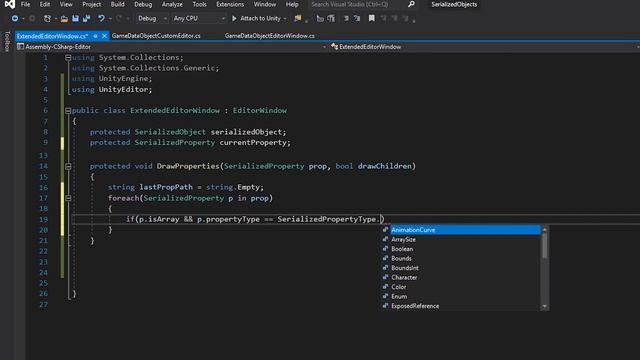Viewport: 640px width, 360px height.
Task: Click the search magnifier icon
Action: (x=411, y=4)
